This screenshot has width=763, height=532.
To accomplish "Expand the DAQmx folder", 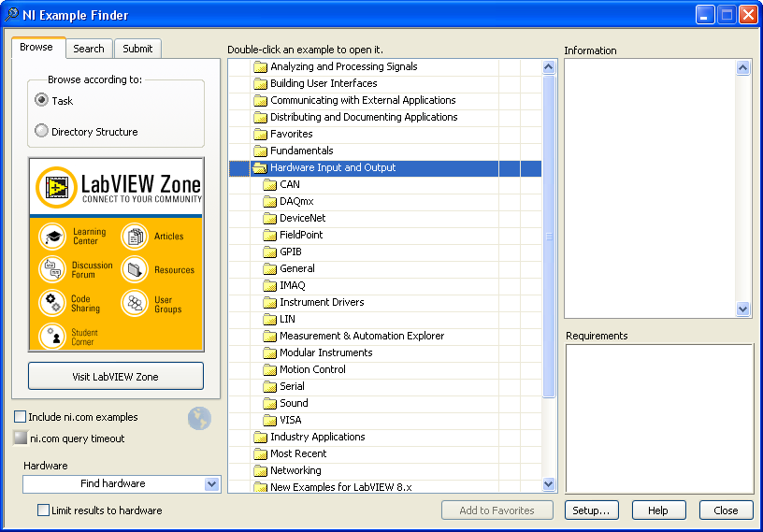I will coord(269,202).
